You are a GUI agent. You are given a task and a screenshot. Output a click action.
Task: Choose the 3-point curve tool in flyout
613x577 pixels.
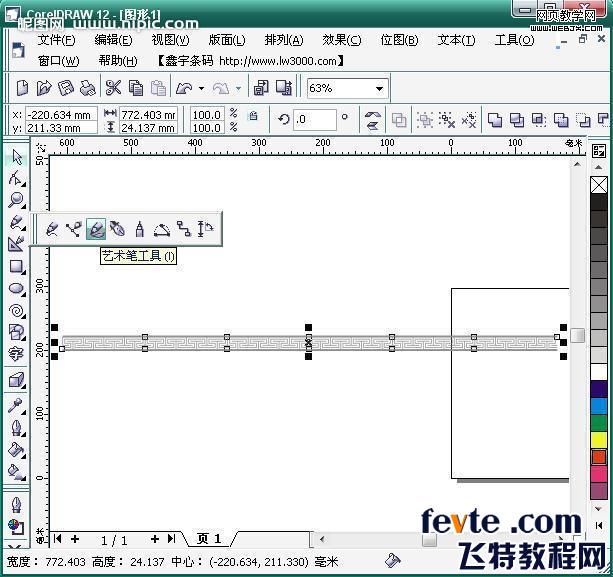coord(161,229)
